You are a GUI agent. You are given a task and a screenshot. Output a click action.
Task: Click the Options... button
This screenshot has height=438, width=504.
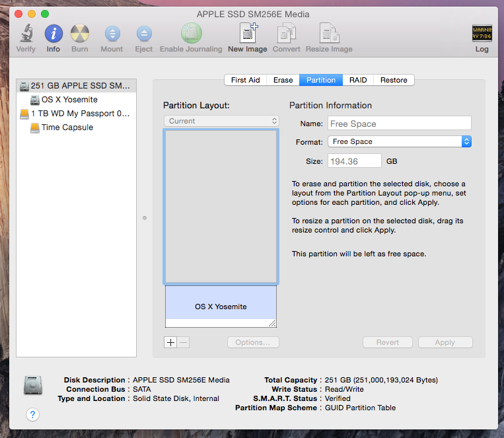tap(253, 342)
